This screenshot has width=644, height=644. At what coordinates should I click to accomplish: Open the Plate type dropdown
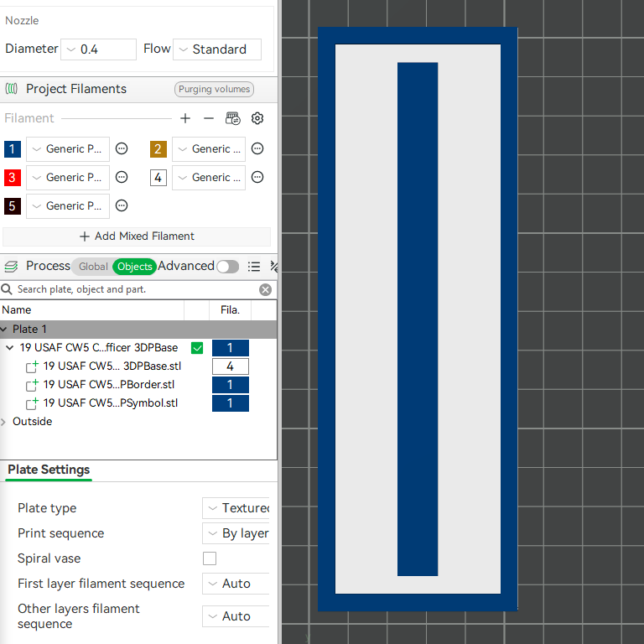coord(236,508)
